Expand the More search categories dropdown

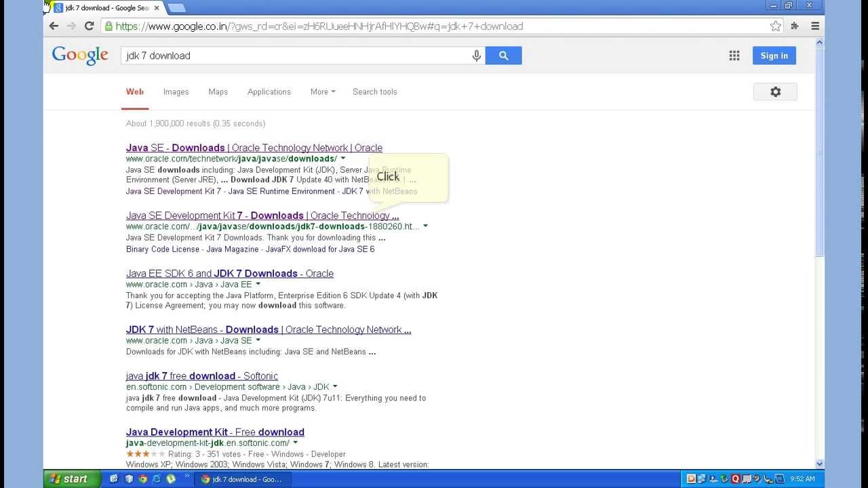(x=323, y=91)
